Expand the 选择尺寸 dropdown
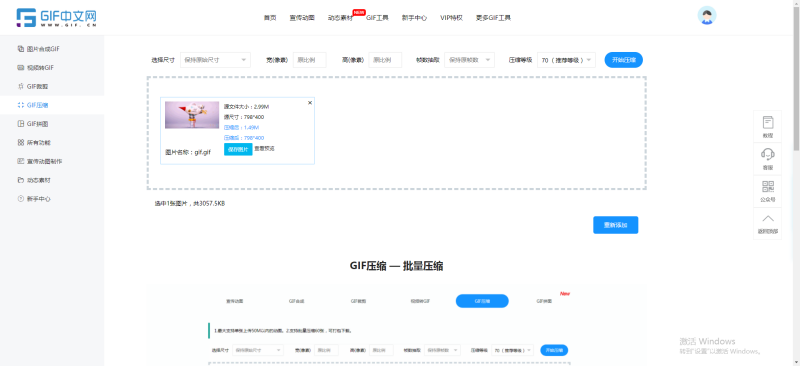Screen dimensions: 800x366 click(x=215, y=60)
